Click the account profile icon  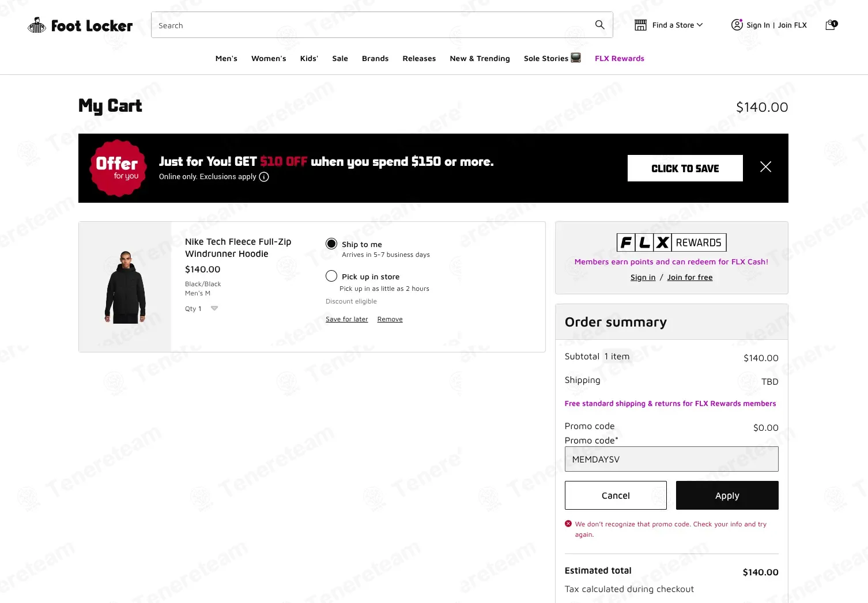(737, 25)
